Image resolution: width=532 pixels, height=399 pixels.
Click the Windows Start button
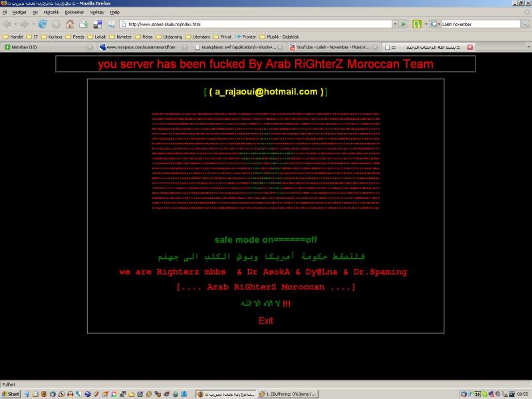(11, 394)
